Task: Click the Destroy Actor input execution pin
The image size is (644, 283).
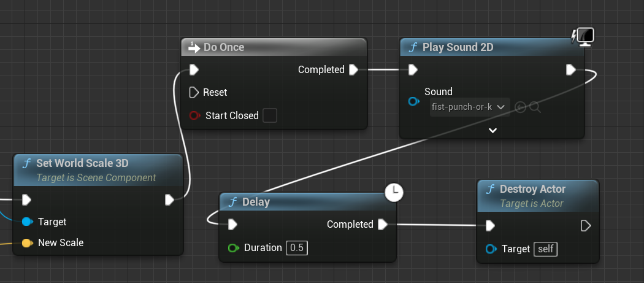Action: (491, 225)
